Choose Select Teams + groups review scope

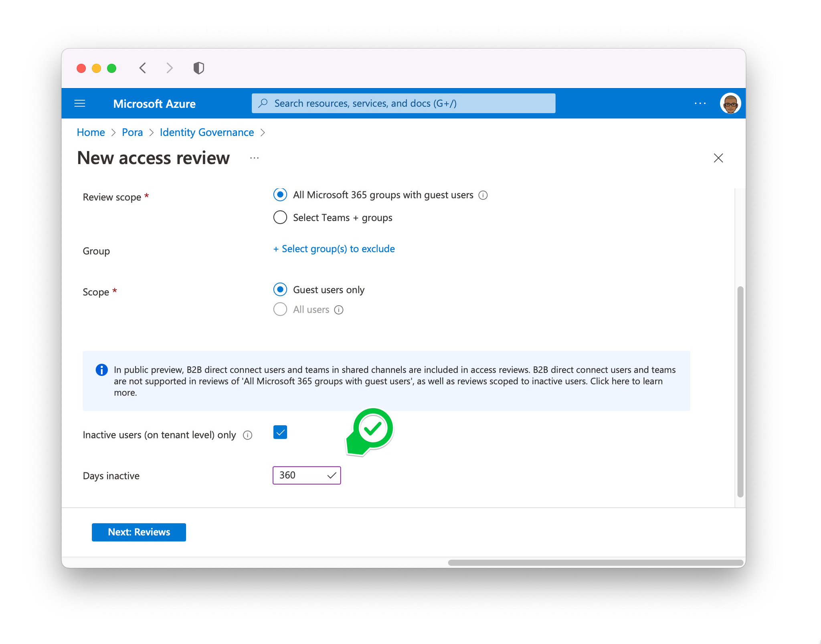pos(280,217)
